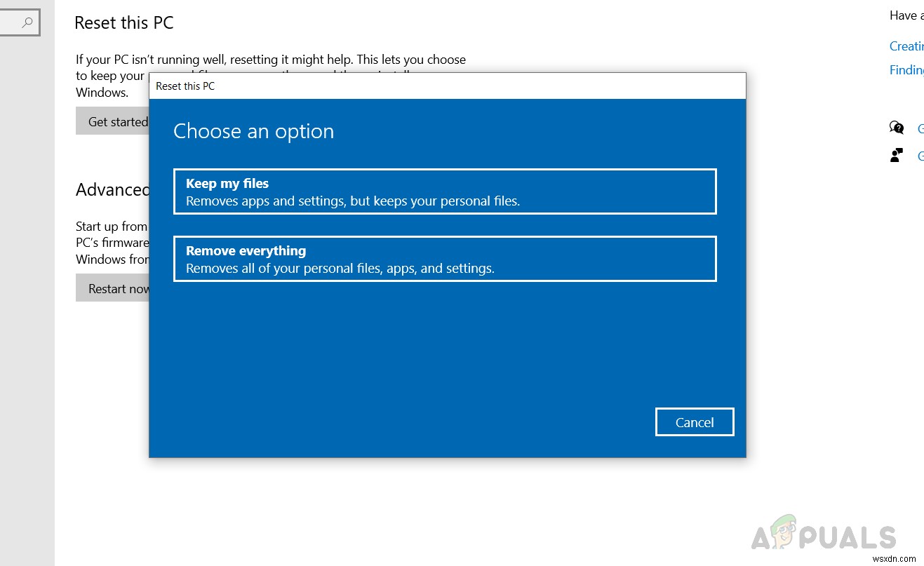Click the "Reset this PC" page heading
The height and width of the screenshot is (566, 924).
(123, 22)
